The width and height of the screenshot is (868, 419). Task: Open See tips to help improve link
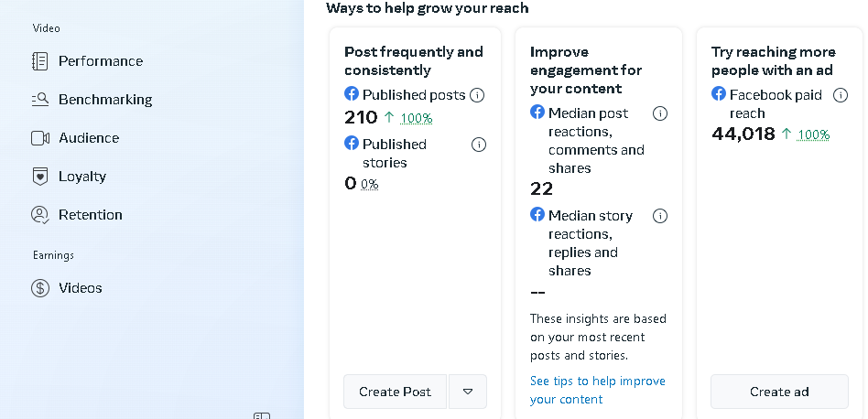pos(597,390)
